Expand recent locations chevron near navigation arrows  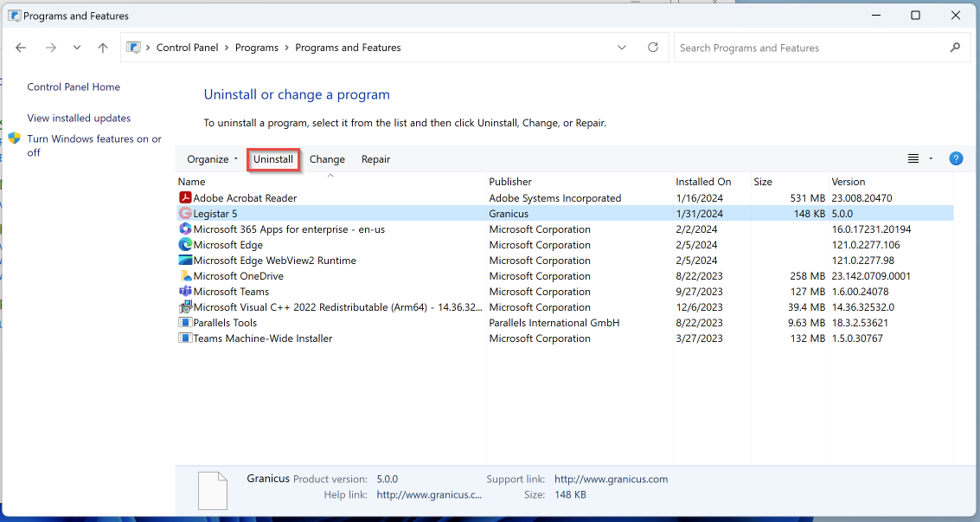click(77, 48)
